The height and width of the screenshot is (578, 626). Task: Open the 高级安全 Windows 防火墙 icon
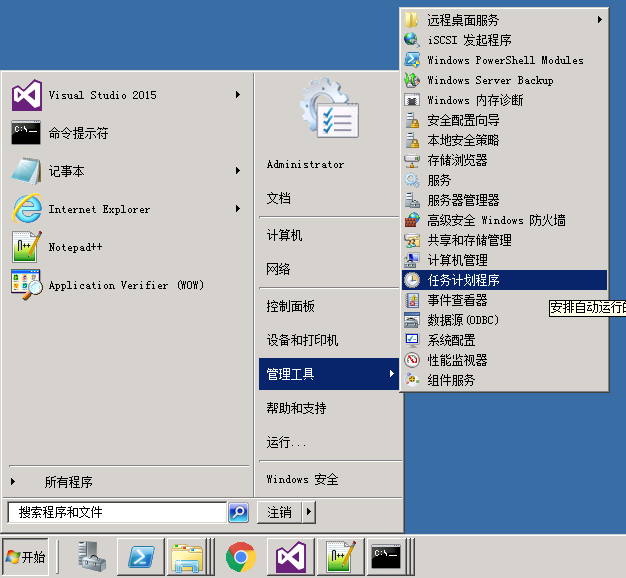[x=412, y=220]
